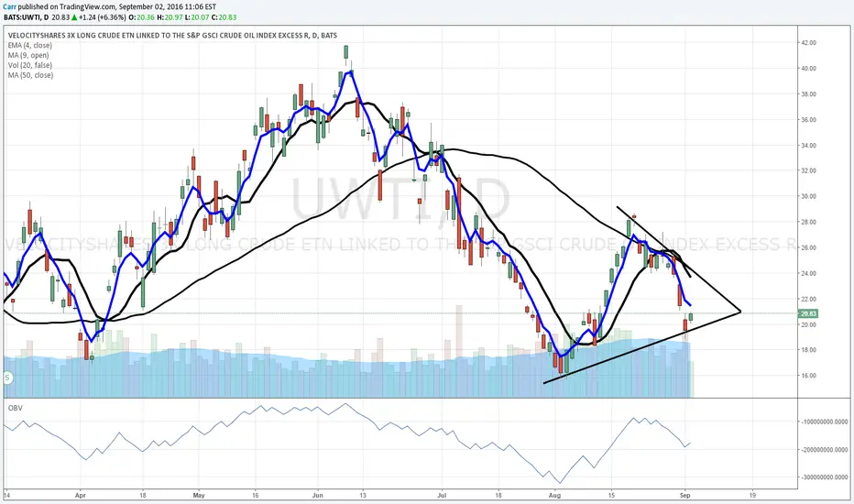Screen dimensions: 854x504
Task: Click the Sep date axis label
Action: (x=685, y=496)
